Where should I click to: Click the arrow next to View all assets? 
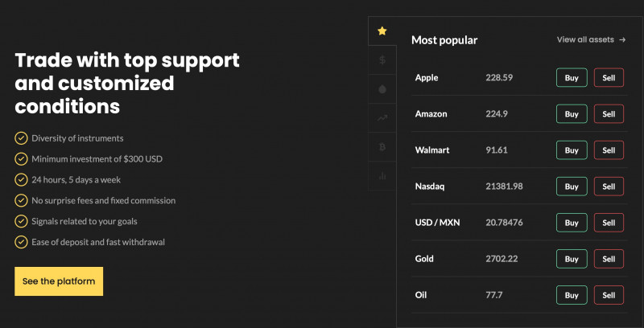pos(622,39)
